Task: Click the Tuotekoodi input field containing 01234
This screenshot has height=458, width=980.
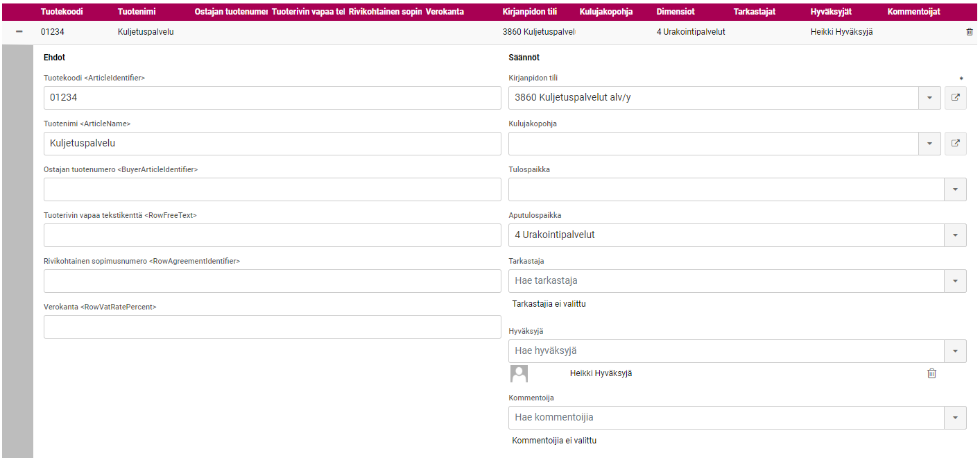Action: pyautogui.click(x=272, y=98)
